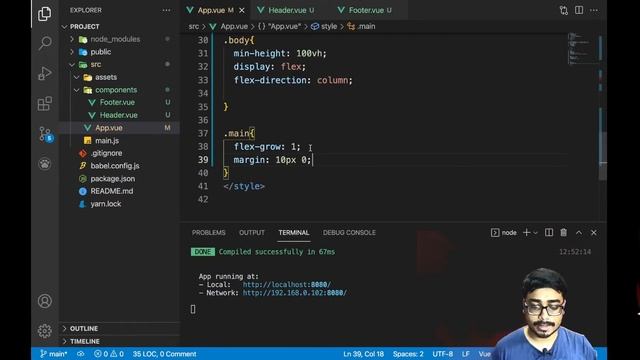The width and height of the screenshot is (640, 360).
Task: Open the Output panel tab
Action: pos(252,232)
